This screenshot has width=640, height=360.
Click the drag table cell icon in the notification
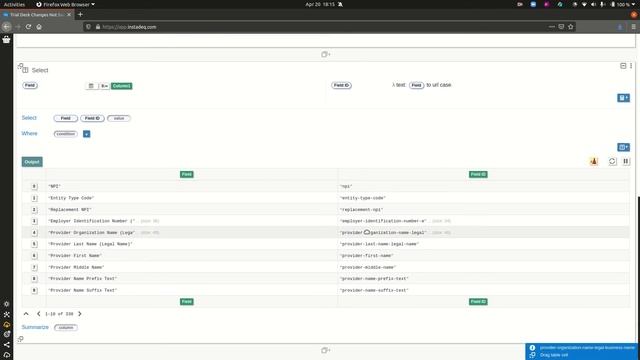pos(532,355)
